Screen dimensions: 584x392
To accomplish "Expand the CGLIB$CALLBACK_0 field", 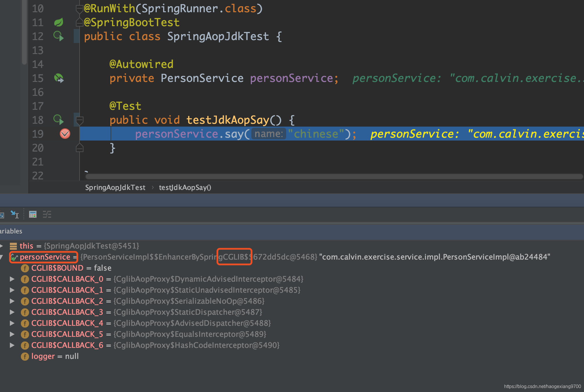I will [x=12, y=279].
